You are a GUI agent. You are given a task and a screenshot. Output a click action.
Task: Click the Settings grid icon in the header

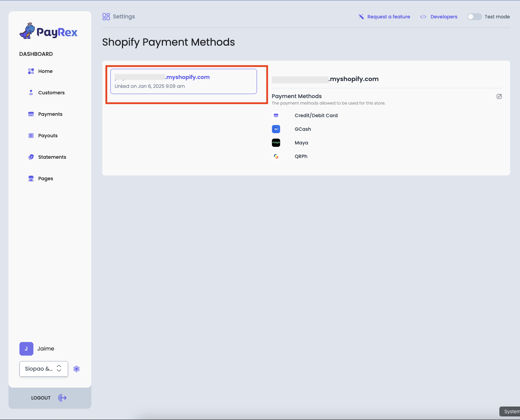(106, 16)
